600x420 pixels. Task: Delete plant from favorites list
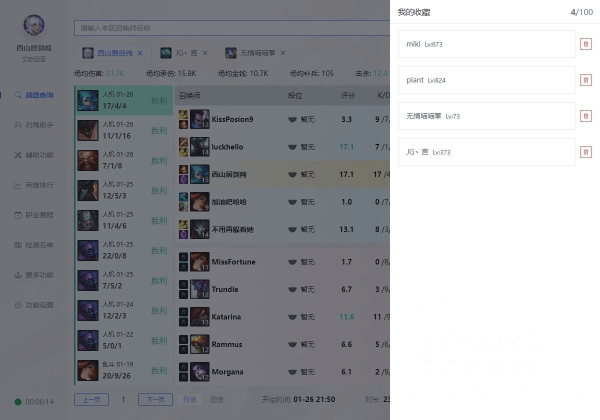(x=585, y=80)
